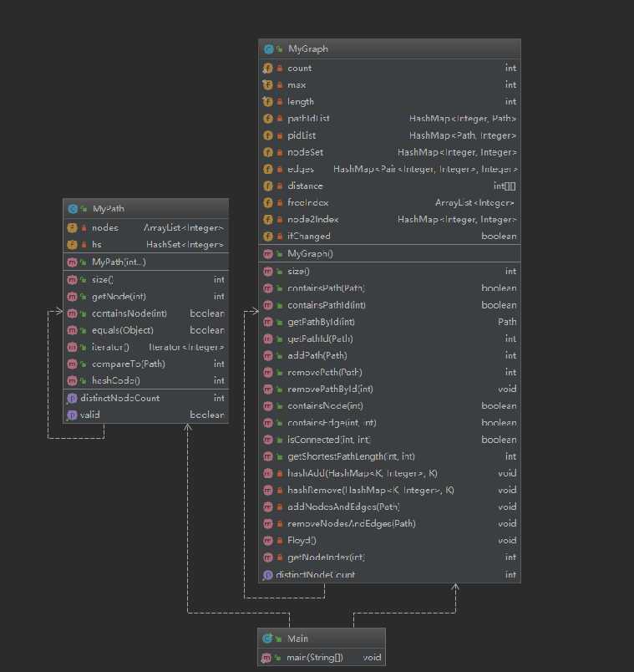
Task: Select the containsNode(int) row in MyPath
Action: pyautogui.click(x=145, y=313)
